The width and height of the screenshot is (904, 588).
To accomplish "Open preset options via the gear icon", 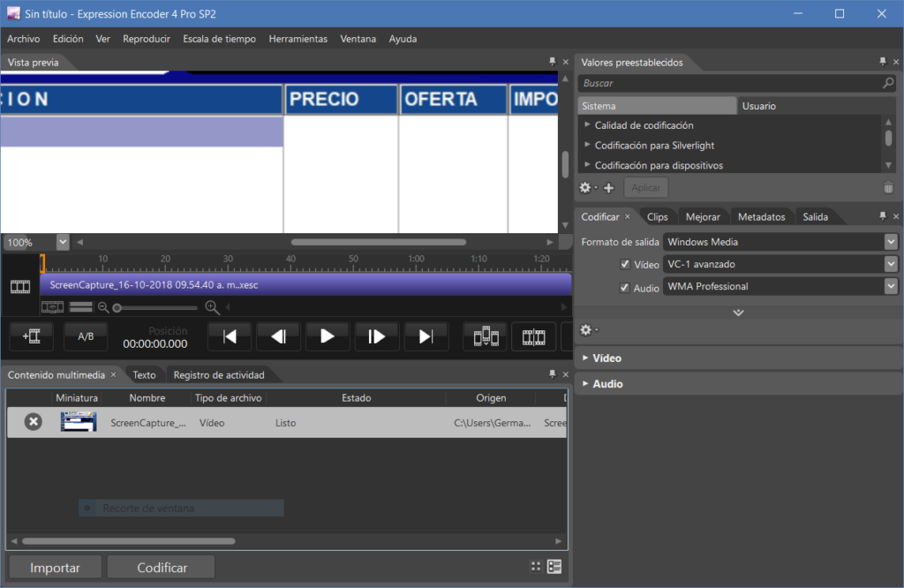I will pyautogui.click(x=584, y=187).
